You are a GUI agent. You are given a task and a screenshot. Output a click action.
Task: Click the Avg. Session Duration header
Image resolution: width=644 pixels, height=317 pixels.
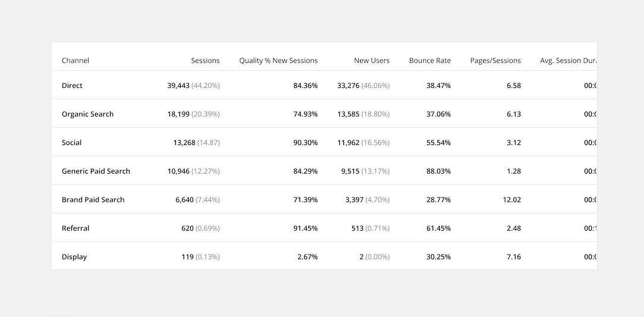pos(567,61)
